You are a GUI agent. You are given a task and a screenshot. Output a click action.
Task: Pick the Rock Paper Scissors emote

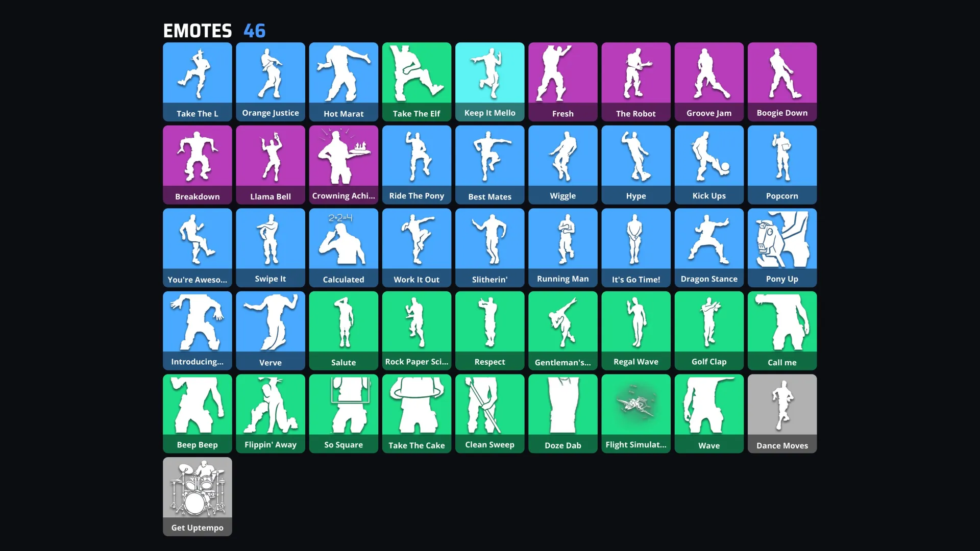point(416,331)
